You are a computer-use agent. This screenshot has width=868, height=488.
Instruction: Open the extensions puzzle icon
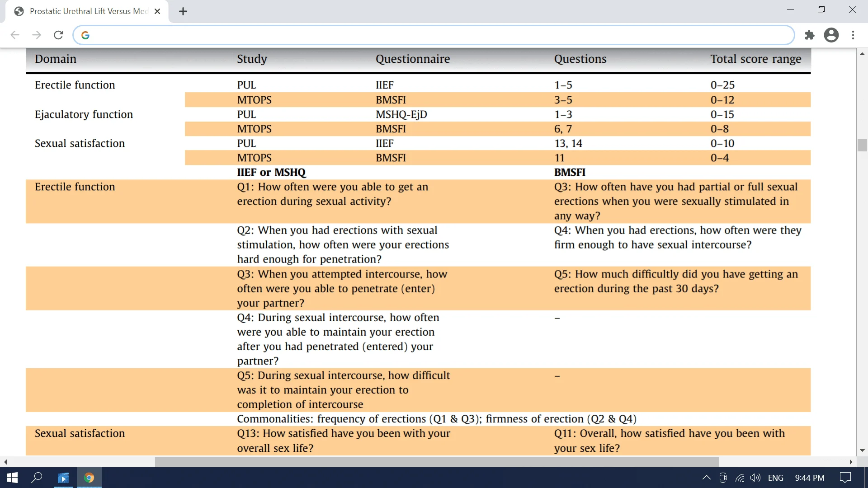pyautogui.click(x=810, y=35)
